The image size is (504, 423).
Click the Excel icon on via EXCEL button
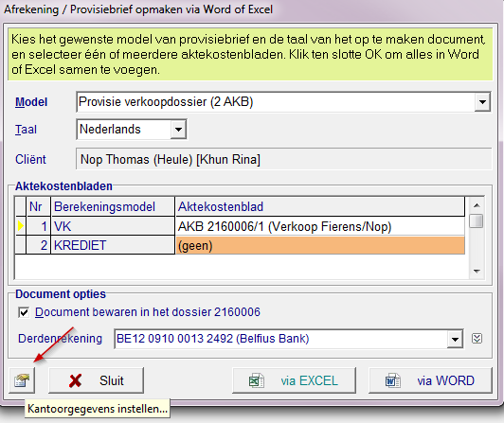pos(257,381)
